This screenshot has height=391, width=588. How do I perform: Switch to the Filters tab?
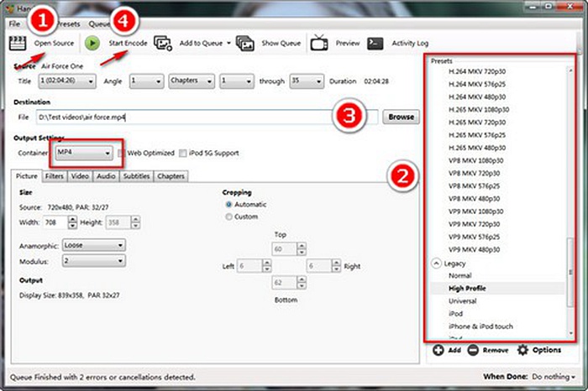click(55, 176)
